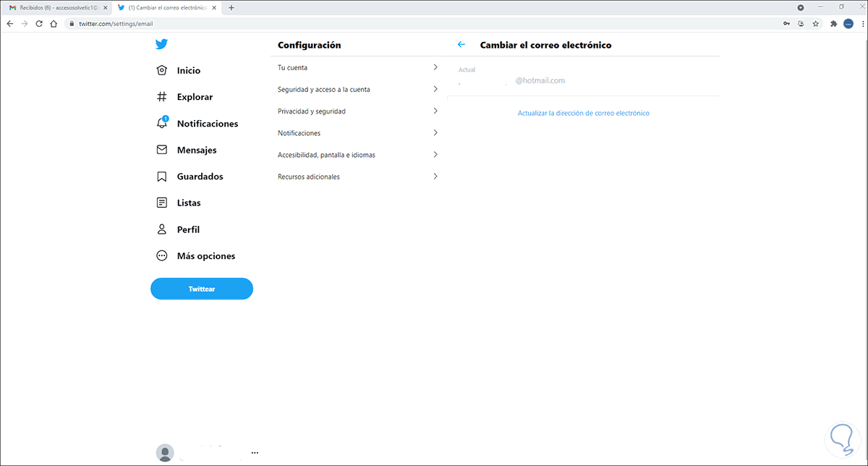The height and width of the screenshot is (466, 868).
Task: Click the site lock icon
Action: tap(72, 23)
